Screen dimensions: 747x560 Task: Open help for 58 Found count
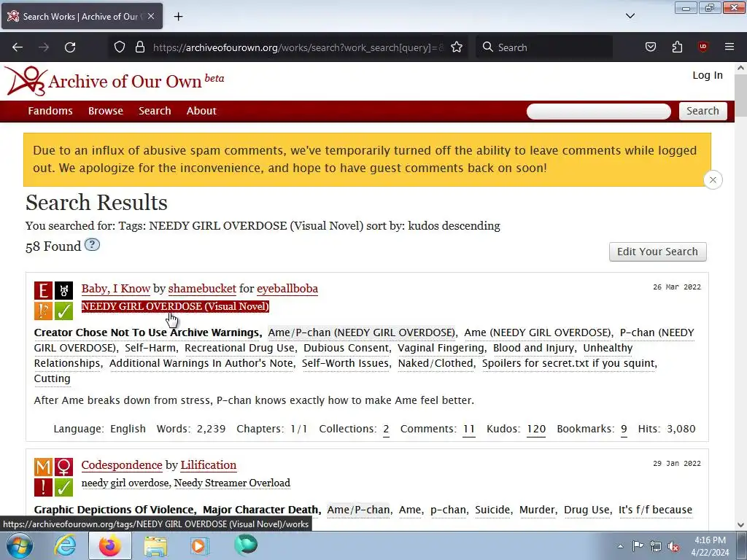click(92, 245)
